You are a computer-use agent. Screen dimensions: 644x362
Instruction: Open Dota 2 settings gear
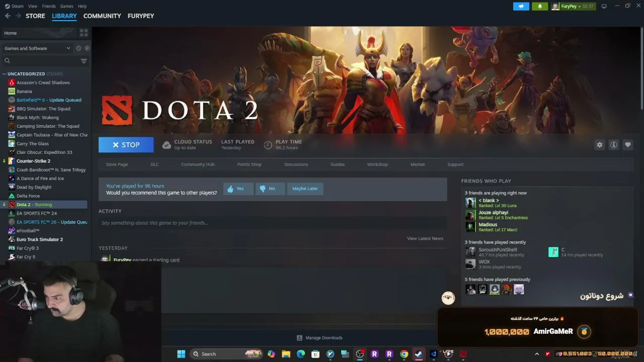click(600, 145)
